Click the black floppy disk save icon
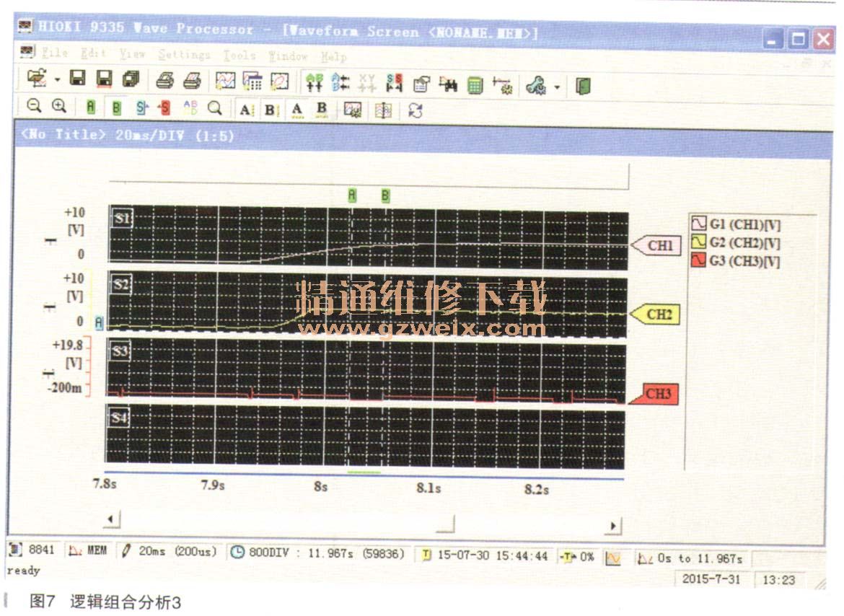The height and width of the screenshot is (616, 844). click(x=78, y=79)
